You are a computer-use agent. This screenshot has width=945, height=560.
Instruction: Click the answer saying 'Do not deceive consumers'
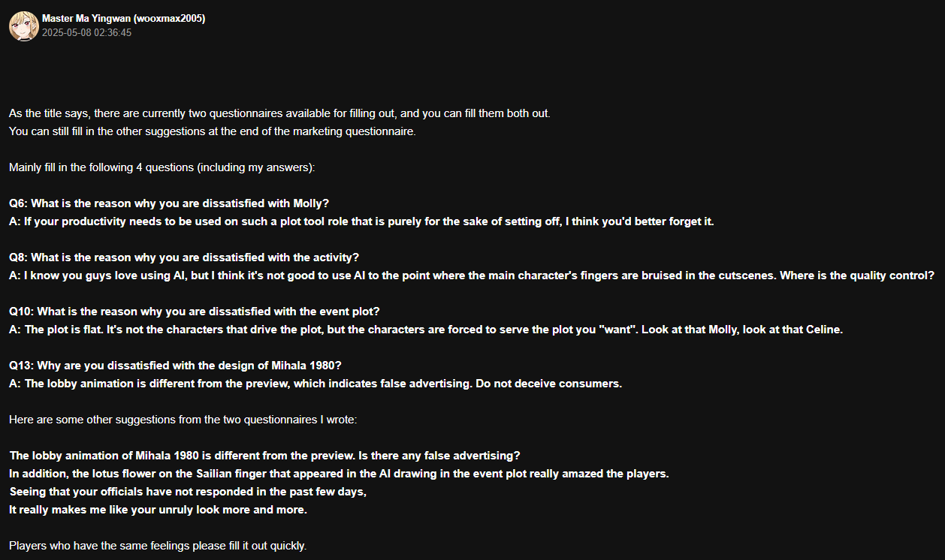click(316, 384)
